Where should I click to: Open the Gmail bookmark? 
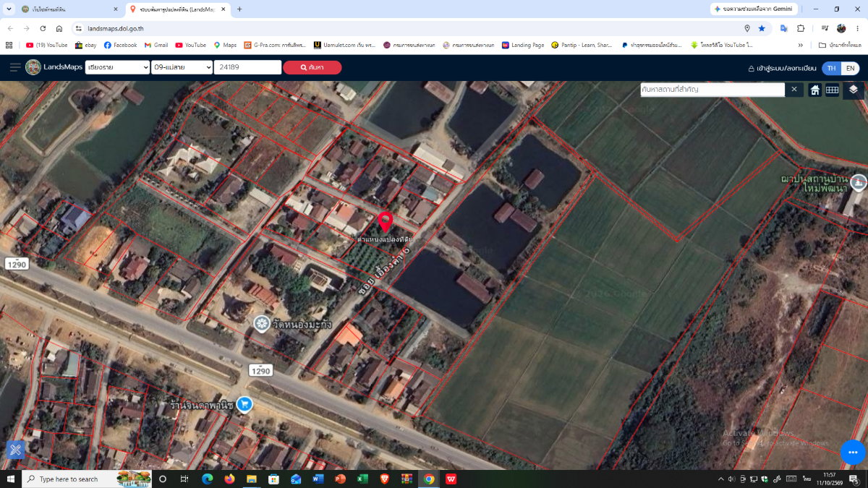pyautogui.click(x=156, y=45)
